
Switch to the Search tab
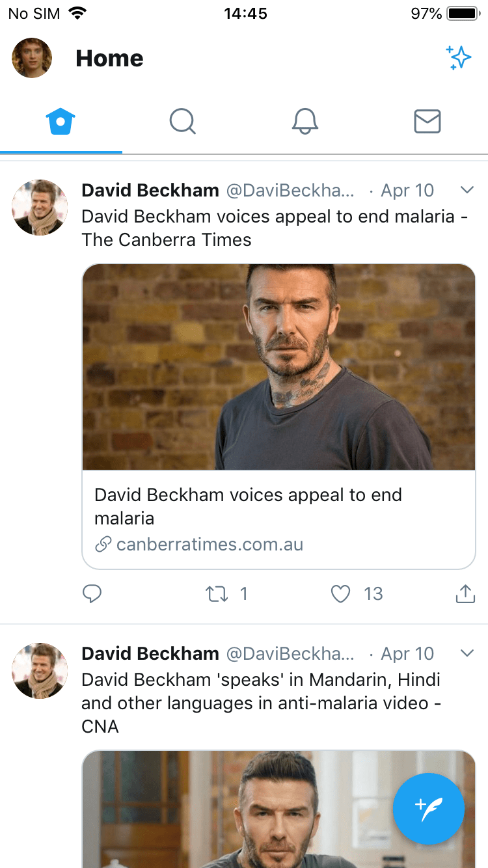pyautogui.click(x=183, y=122)
